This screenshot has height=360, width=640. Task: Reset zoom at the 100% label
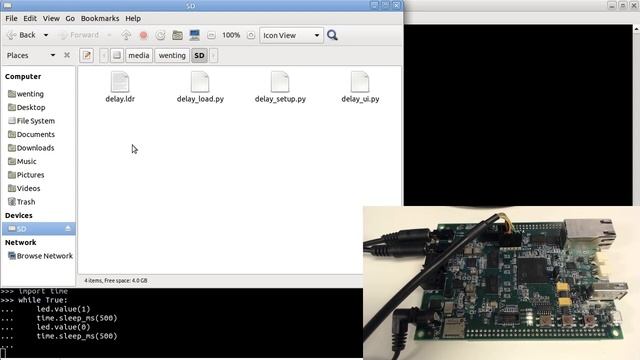231,35
